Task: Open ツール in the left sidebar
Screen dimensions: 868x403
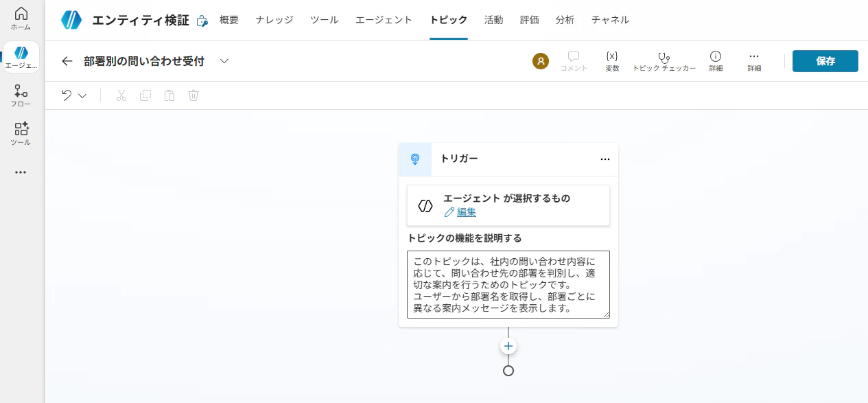Action: click(x=21, y=133)
